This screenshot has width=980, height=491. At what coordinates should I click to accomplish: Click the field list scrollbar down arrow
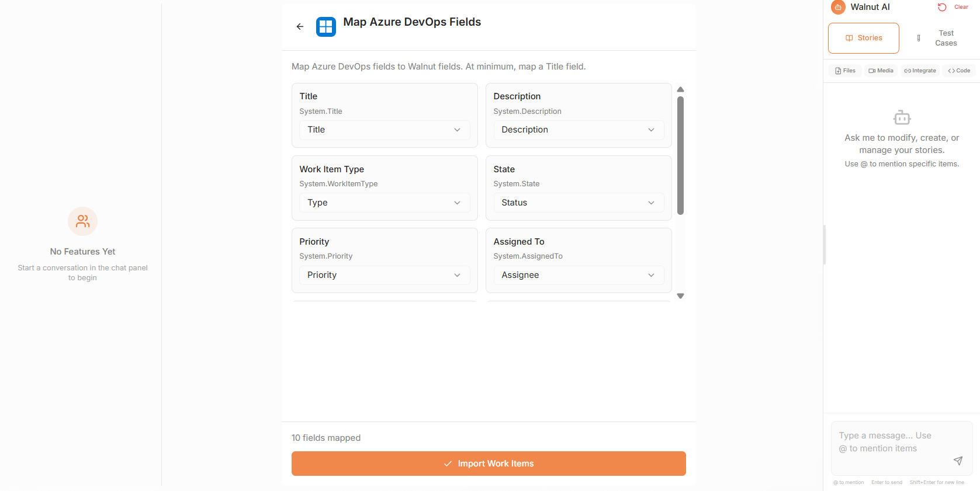680,296
